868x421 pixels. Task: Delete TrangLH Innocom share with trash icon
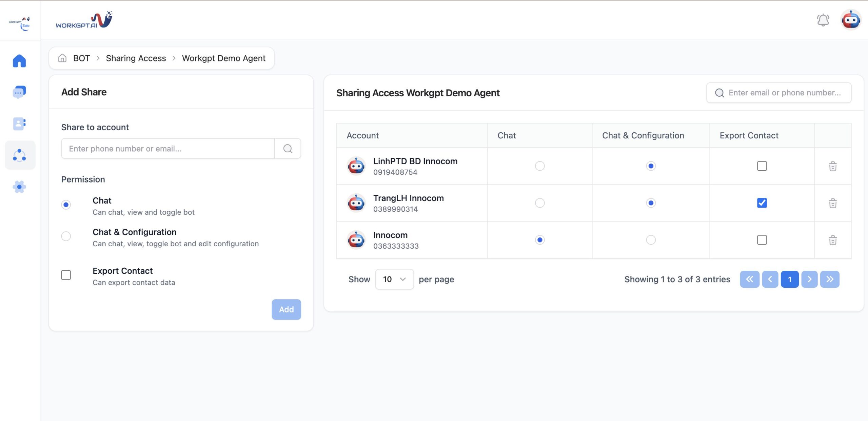click(832, 203)
